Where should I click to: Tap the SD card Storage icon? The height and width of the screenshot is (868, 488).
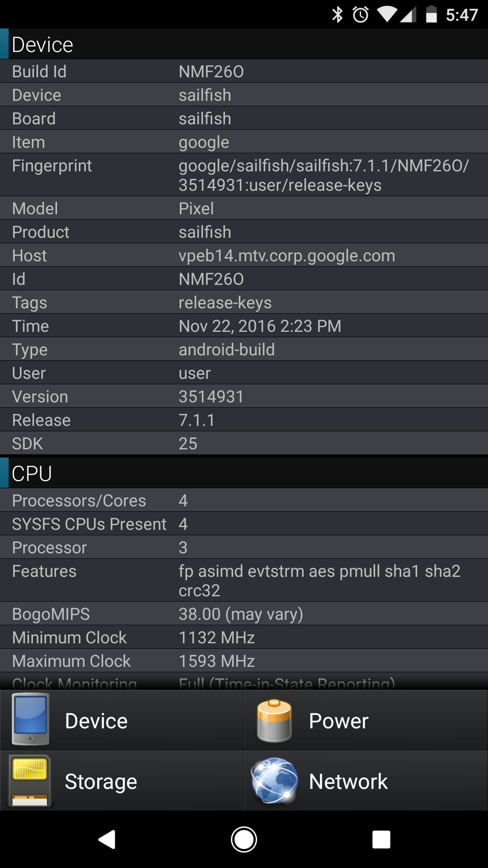coord(30,781)
